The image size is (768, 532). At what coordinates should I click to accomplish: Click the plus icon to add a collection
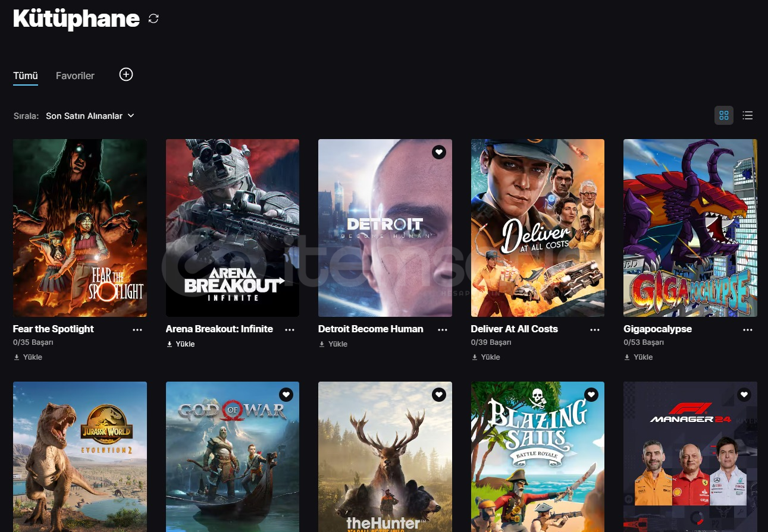pos(126,74)
